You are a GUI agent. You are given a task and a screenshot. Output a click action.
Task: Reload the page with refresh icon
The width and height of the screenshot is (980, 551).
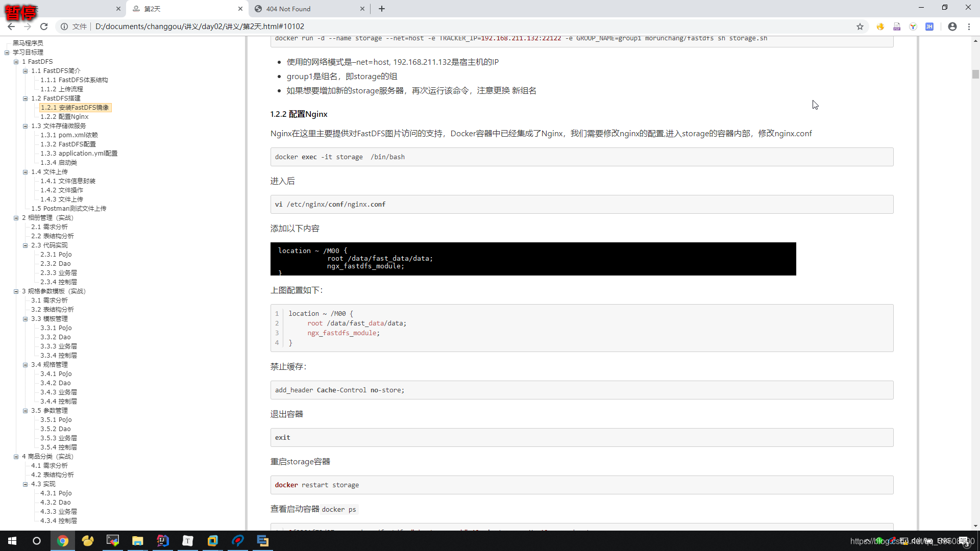click(44, 27)
